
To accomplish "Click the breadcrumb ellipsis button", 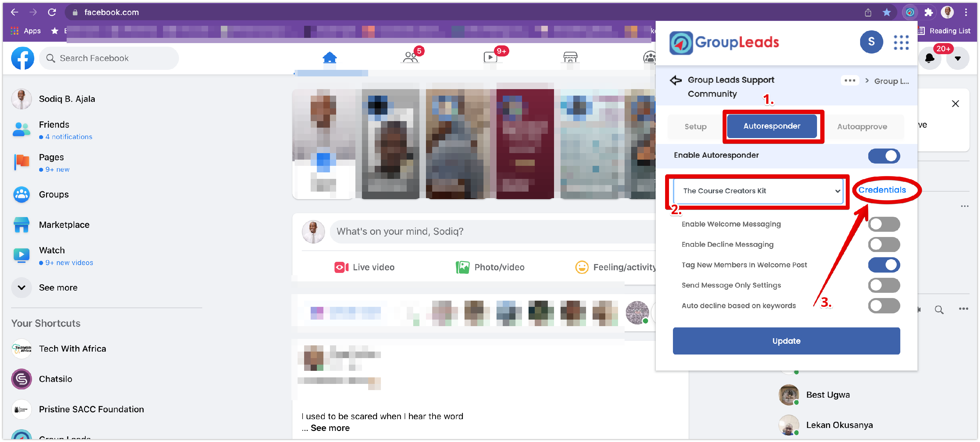I will (x=850, y=81).
